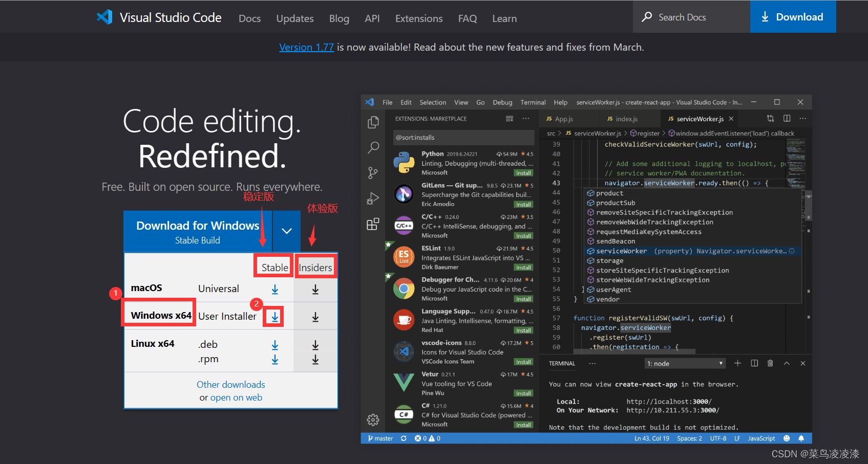The image size is (868, 464).
Task: Download Linux .rpm Insiders package
Action: point(315,360)
